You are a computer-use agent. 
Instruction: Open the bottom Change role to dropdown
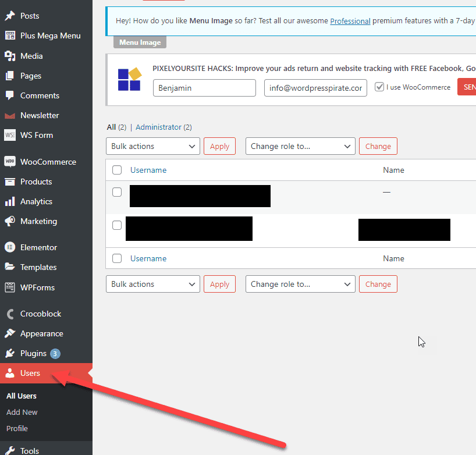coord(300,284)
